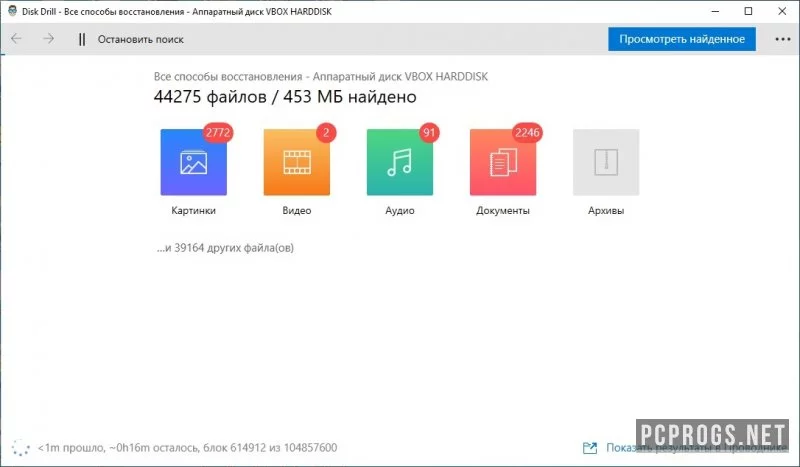The width and height of the screenshot is (800, 467).
Task: Open the Картинки category tile
Action: [x=193, y=162]
